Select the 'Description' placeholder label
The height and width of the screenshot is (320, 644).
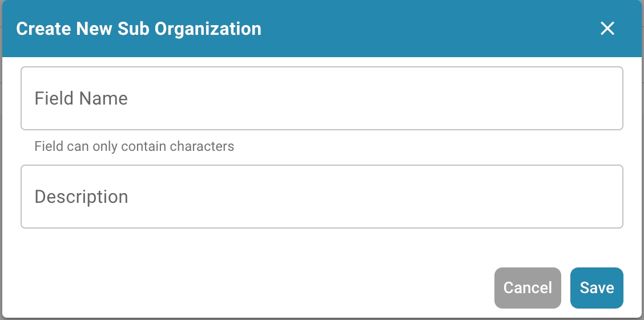click(x=81, y=197)
